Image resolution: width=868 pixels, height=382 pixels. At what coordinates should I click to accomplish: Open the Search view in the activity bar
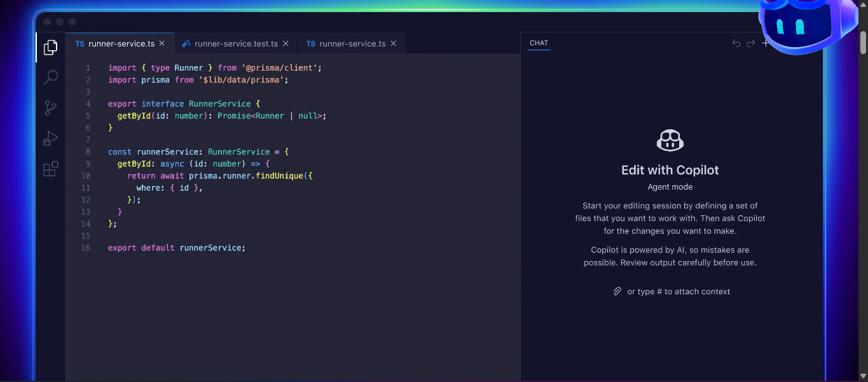tap(50, 78)
